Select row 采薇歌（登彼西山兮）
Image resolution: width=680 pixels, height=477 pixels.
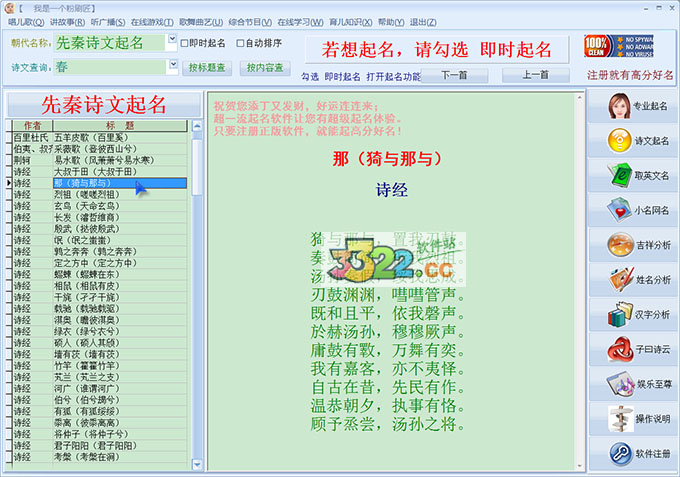[120, 149]
